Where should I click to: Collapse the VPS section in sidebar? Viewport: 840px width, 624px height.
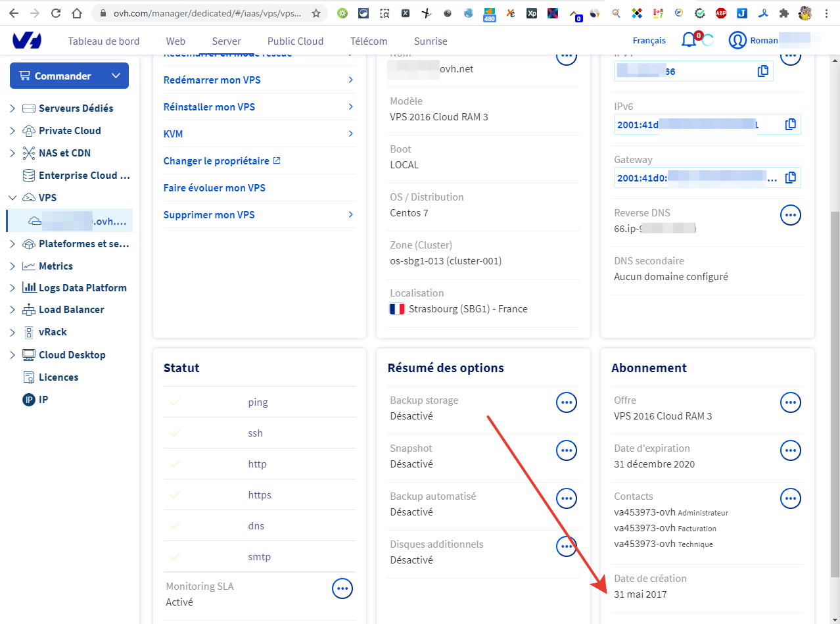pos(12,197)
